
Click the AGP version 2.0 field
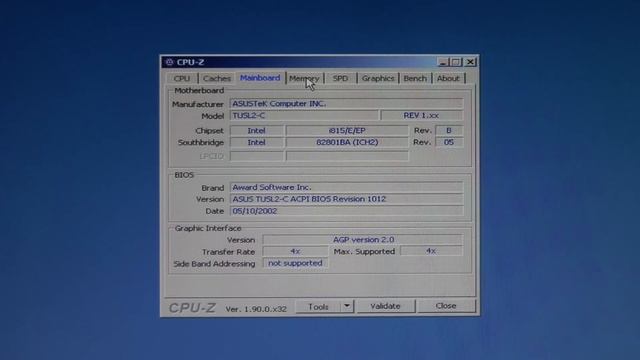pos(363,240)
